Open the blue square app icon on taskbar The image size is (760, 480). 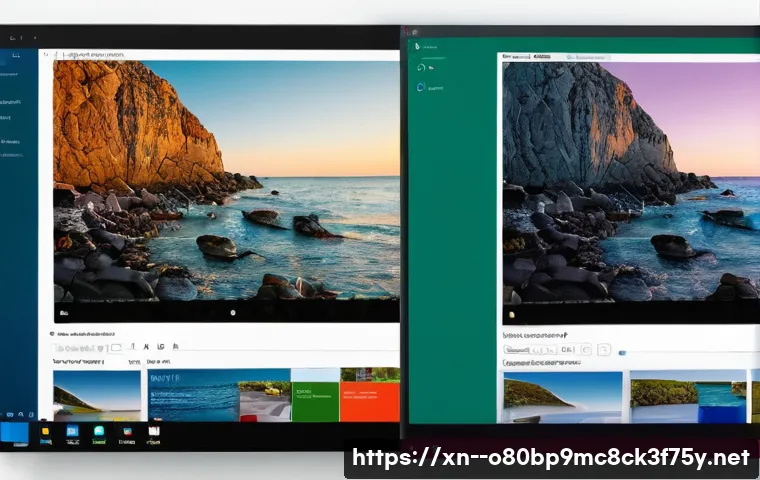point(72,431)
